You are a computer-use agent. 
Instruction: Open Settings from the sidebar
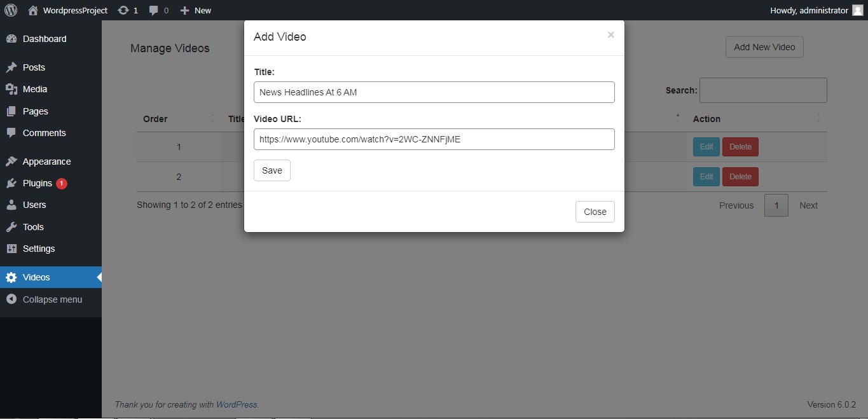[39, 249]
